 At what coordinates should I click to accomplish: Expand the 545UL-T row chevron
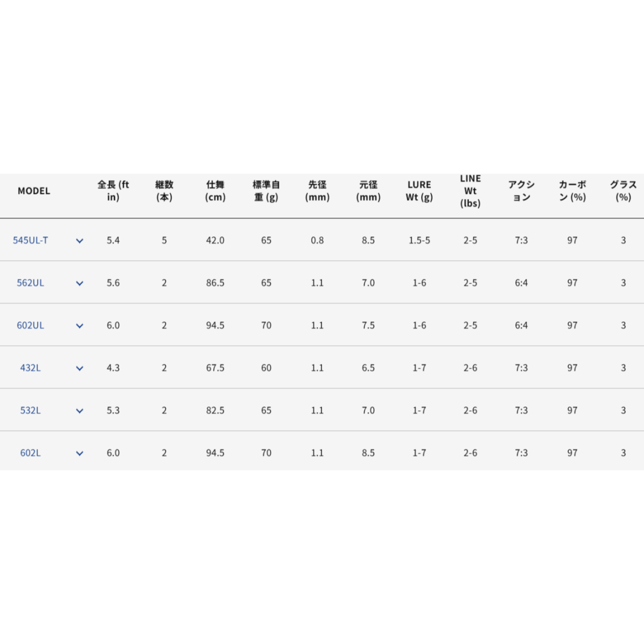pos(80,241)
